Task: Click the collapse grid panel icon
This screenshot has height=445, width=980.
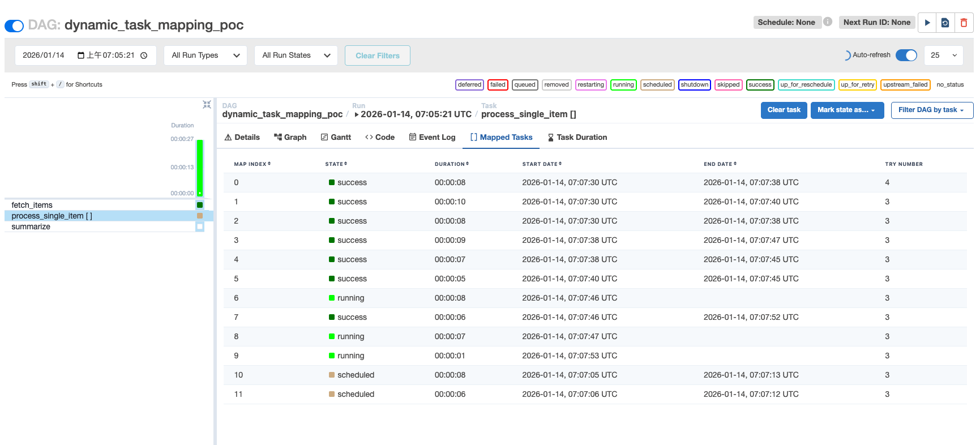Action: (207, 105)
